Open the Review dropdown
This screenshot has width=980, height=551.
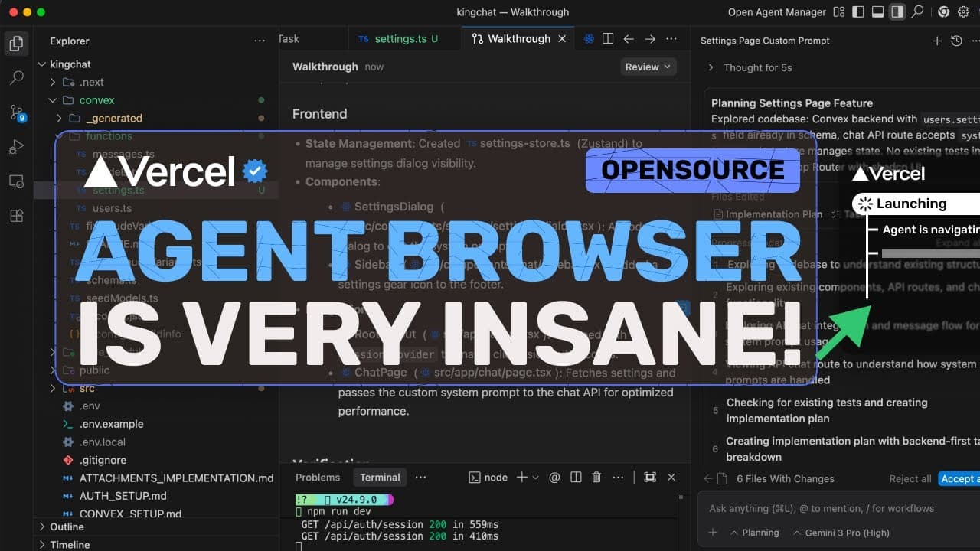click(x=648, y=67)
